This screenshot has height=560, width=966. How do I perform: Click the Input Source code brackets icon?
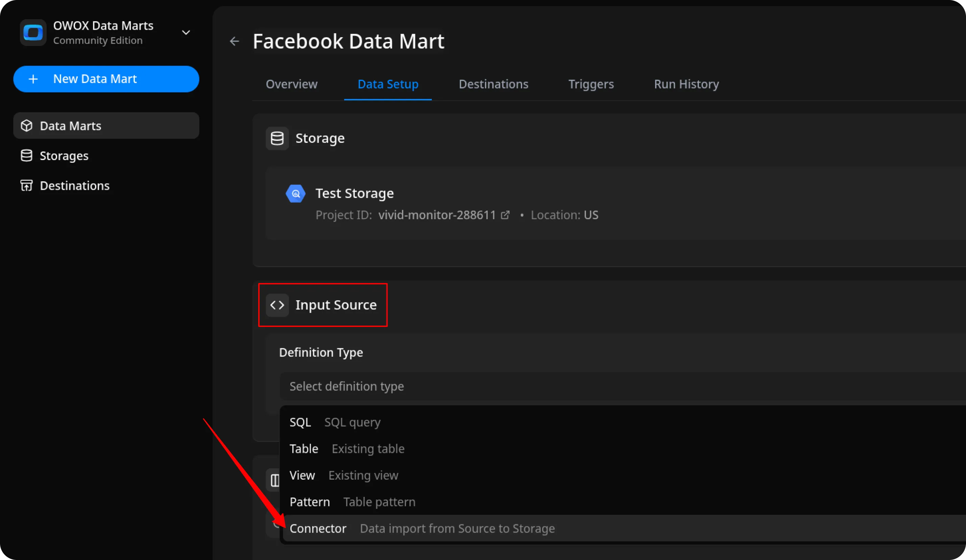[277, 305]
